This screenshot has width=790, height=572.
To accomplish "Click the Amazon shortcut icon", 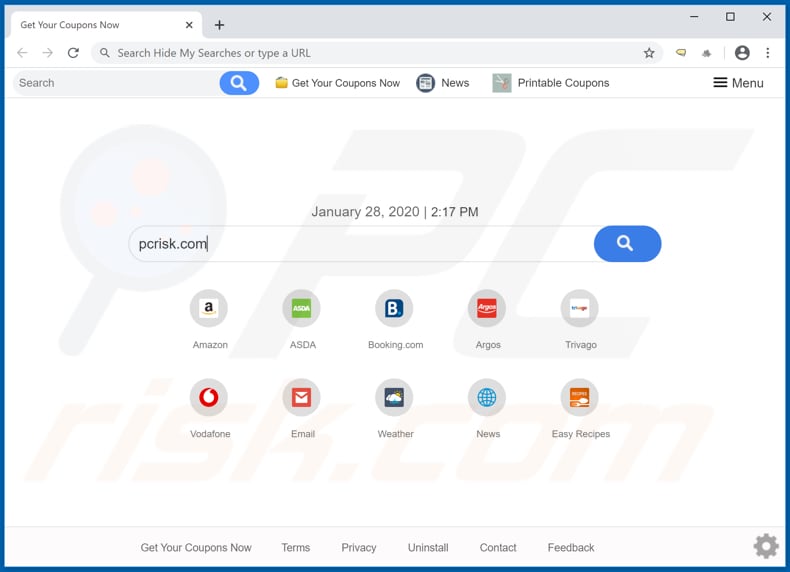I will 209,308.
